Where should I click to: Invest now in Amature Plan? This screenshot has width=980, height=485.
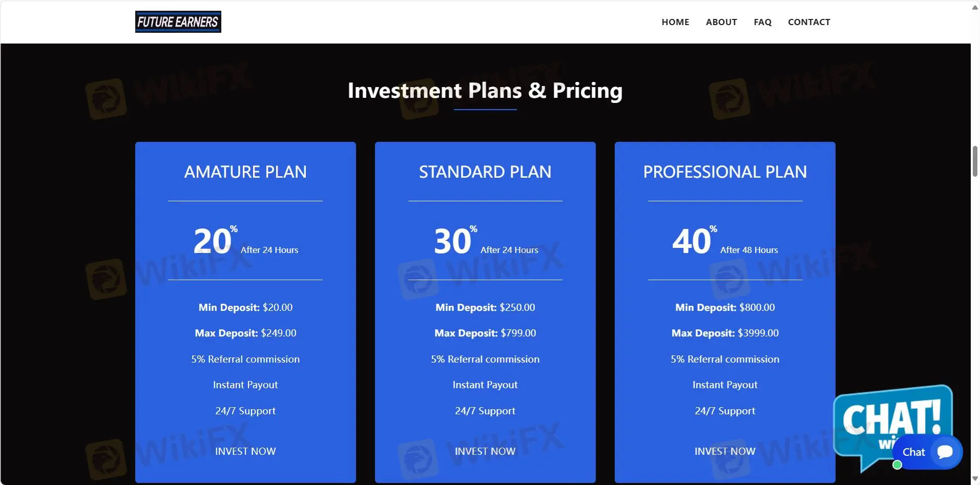point(245,451)
